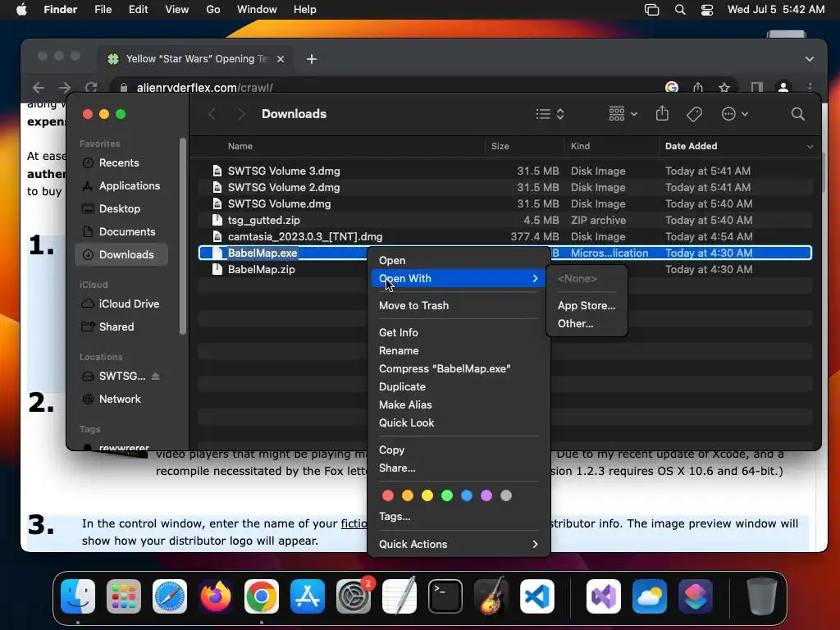Image resolution: width=840 pixels, height=630 pixels.
Task: Open the View menu in menu bar
Action: click(177, 10)
